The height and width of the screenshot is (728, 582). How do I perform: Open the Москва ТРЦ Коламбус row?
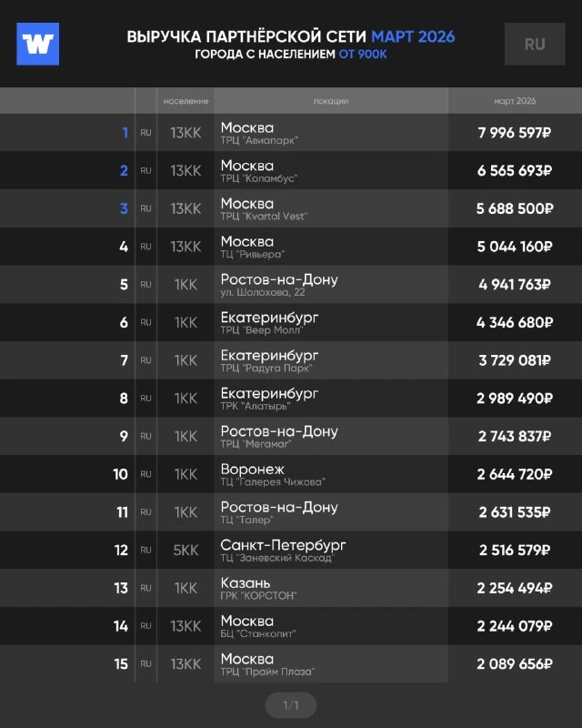pyautogui.click(x=291, y=171)
